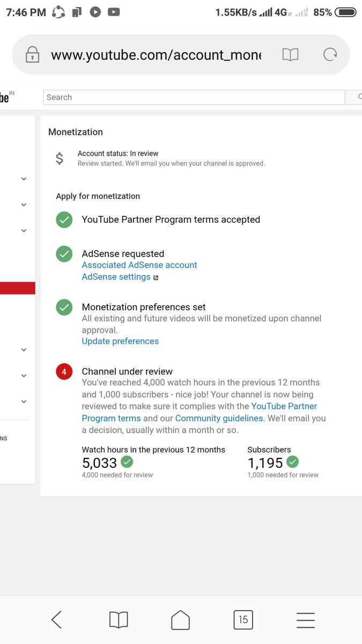Tap the dollar sign account status icon

(x=60, y=158)
